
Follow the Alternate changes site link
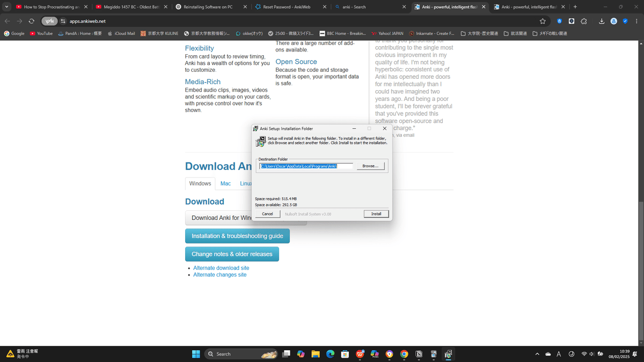coord(220,275)
